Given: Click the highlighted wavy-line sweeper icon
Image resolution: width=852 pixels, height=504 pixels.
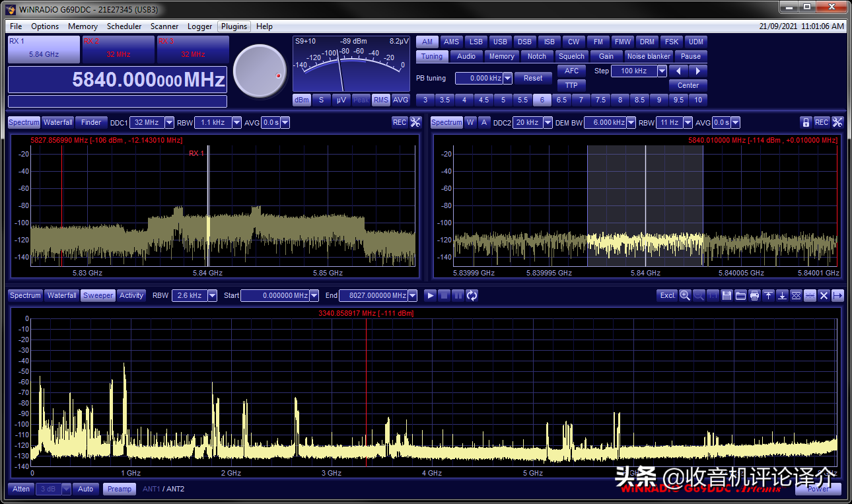Looking at the screenshot, I should tap(810, 295).
